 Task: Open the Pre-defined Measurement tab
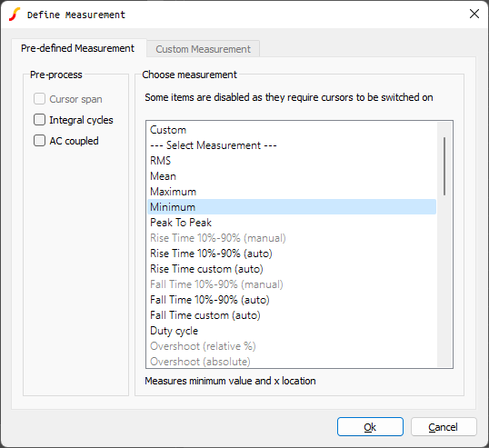tap(77, 48)
